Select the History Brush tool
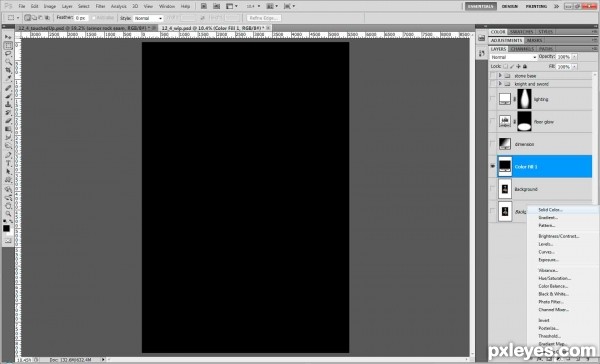 (8, 113)
